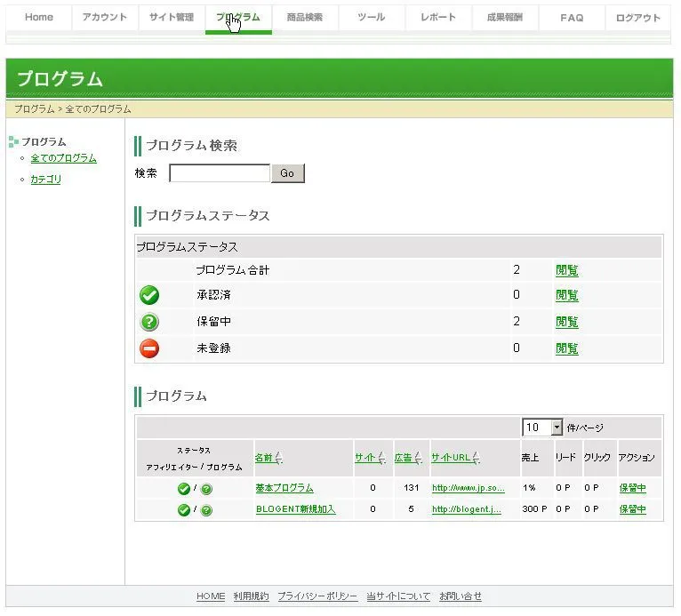Image resolution: width=681 pixels, height=616 pixels.
Task: Sort by ad count column arrow icon
Action: 418,459
